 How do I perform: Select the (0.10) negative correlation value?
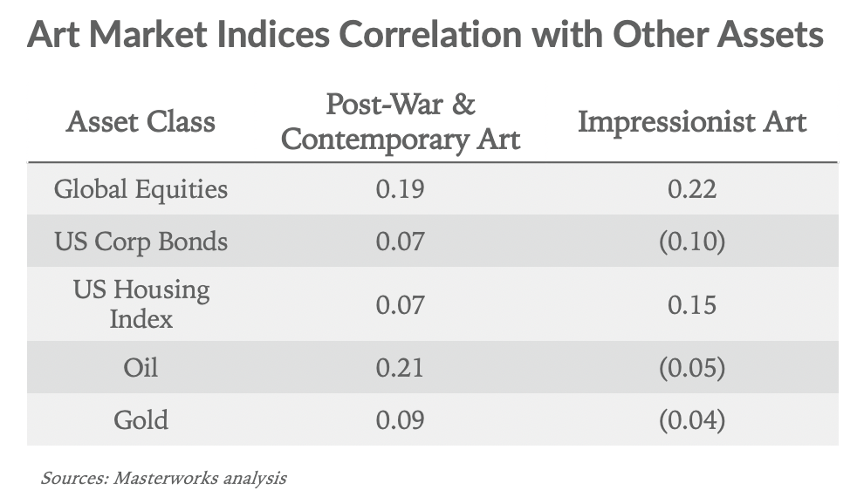[692, 241]
